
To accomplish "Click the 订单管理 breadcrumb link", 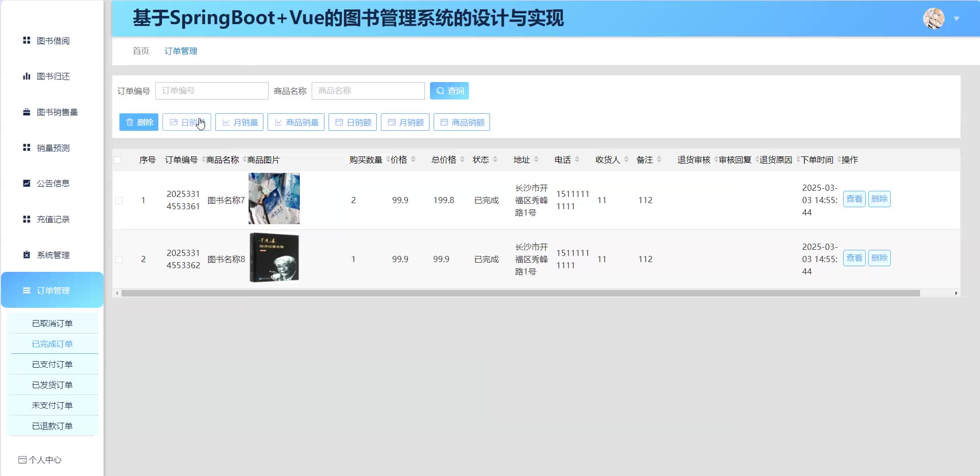I will (181, 51).
